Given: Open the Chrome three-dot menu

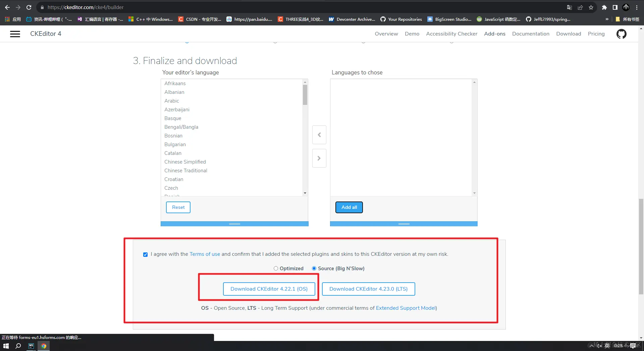Looking at the screenshot, I should 637,7.
